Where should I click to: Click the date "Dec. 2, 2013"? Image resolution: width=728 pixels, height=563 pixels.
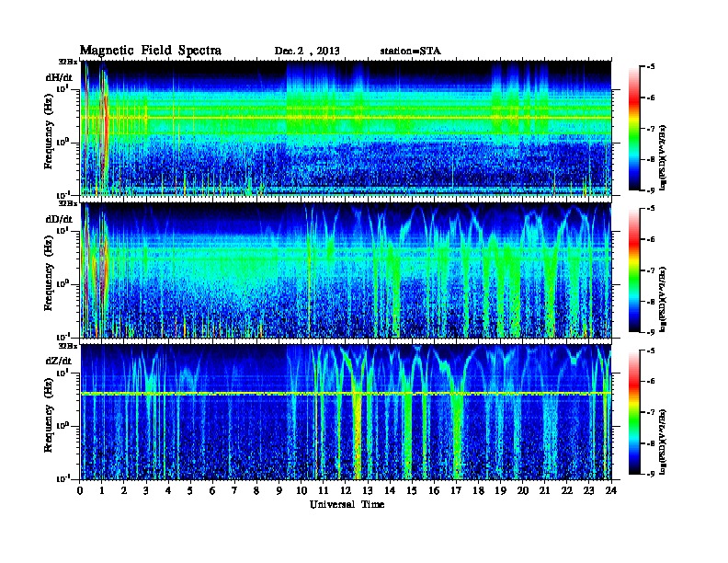[x=307, y=52]
